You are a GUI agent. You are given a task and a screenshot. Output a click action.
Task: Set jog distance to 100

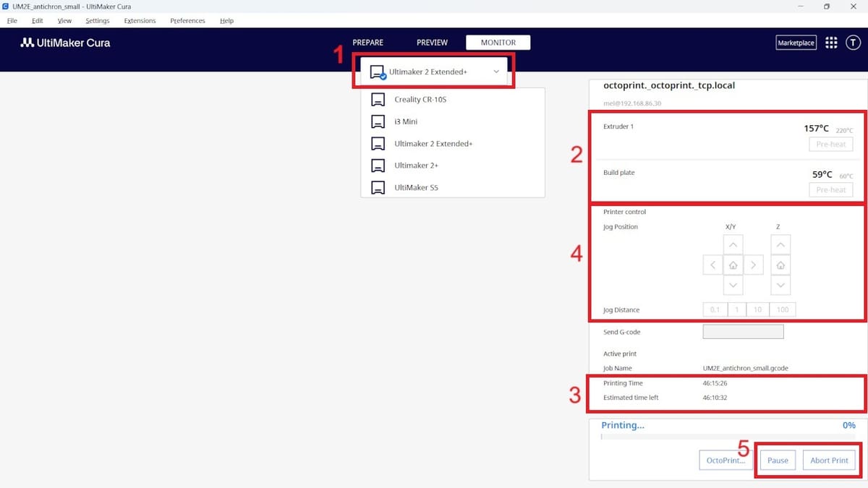783,309
